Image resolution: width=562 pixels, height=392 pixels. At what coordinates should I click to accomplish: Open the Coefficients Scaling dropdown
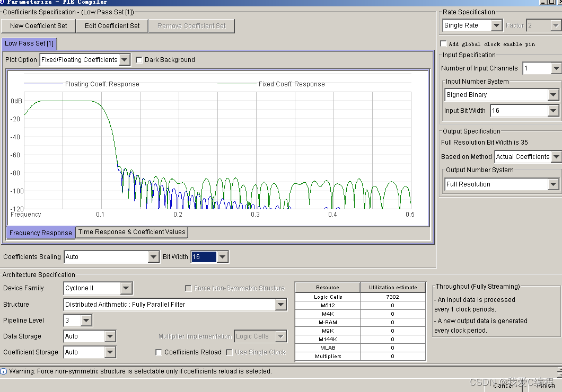click(x=154, y=257)
